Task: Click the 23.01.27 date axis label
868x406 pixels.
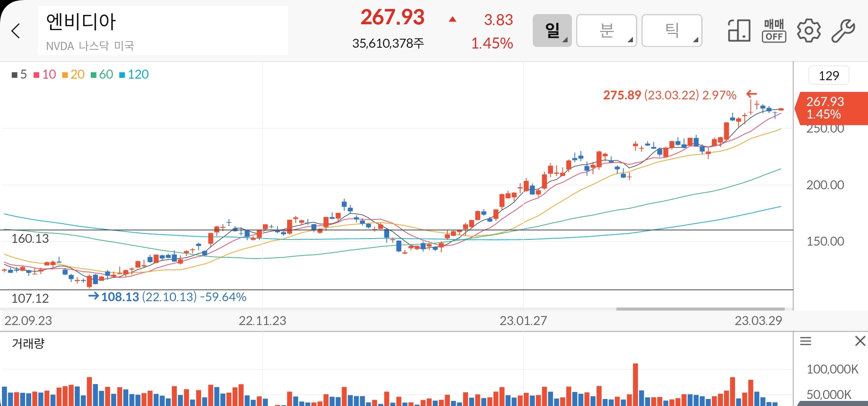Action: (523, 321)
